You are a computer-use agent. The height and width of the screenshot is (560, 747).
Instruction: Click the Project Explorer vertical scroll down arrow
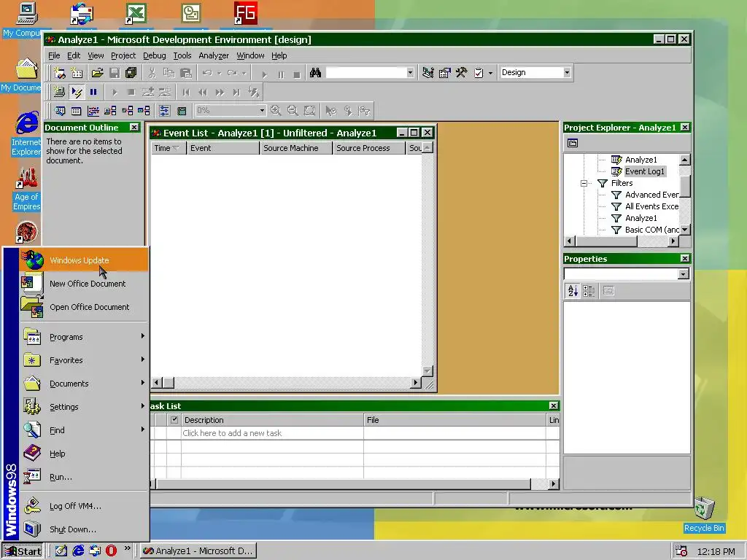tap(684, 230)
